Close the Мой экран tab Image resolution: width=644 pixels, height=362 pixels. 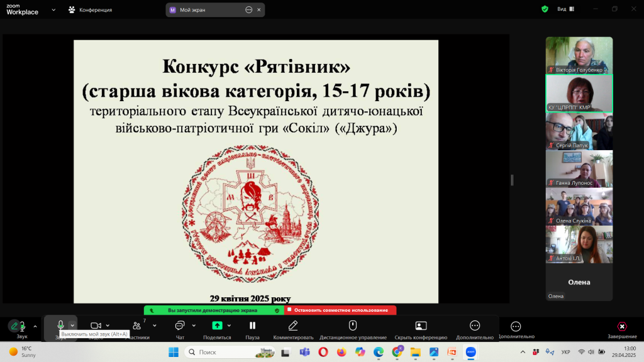(x=258, y=10)
